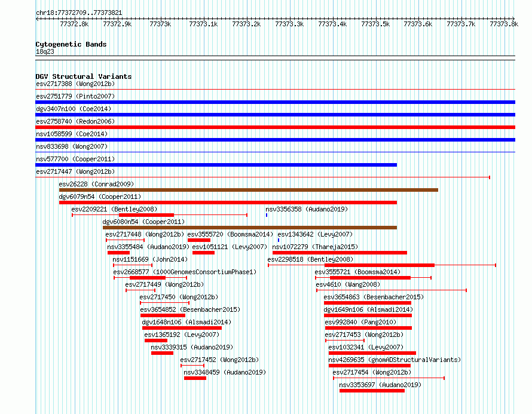Click the 77373.5k ruler tick label
This screenshot has height=414, width=532.
coord(375,24)
